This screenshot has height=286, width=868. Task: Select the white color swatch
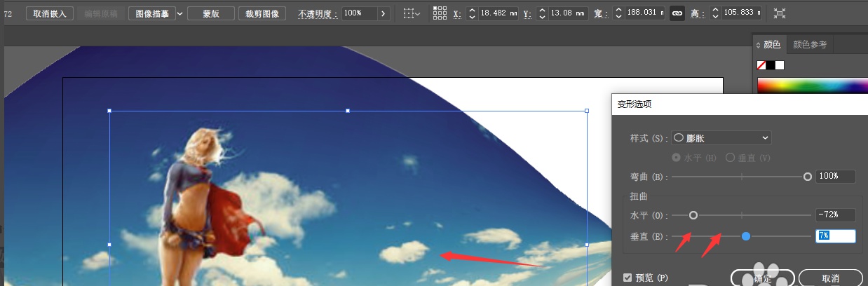[x=780, y=65]
